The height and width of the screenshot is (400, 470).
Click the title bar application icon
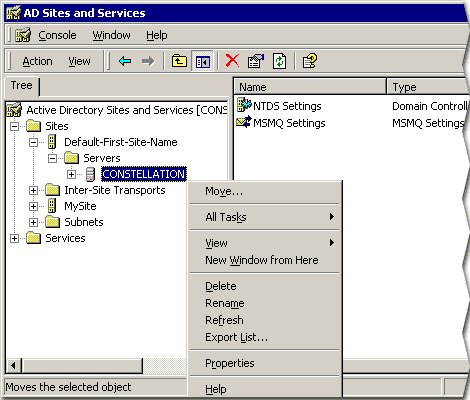point(13,13)
